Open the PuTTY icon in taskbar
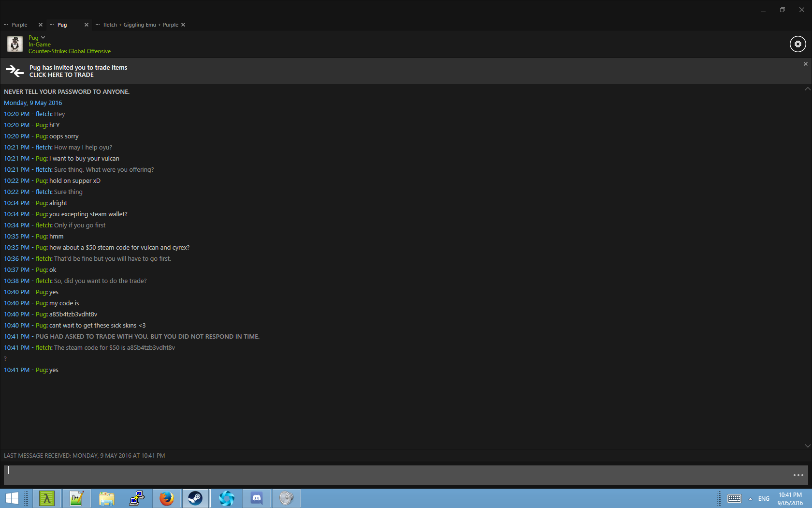The height and width of the screenshot is (508, 812). point(137,498)
